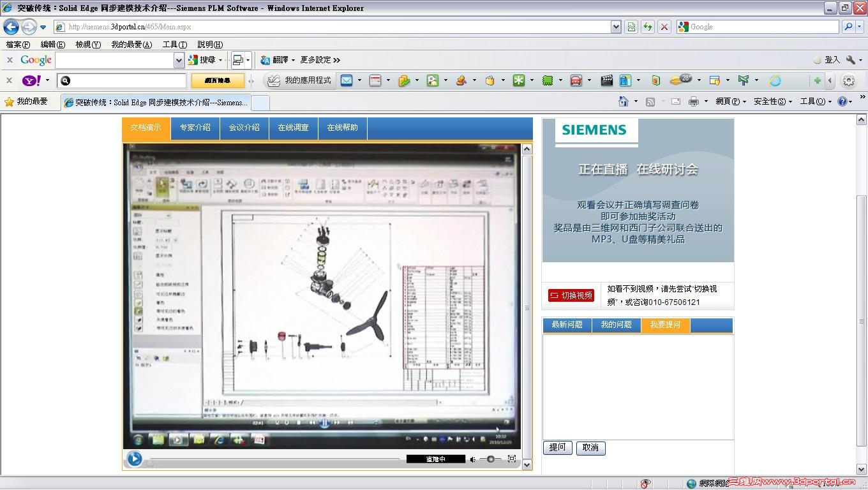The image size is (868, 490).
Task: Click the browser Forward arrow button
Action: pos(29,27)
